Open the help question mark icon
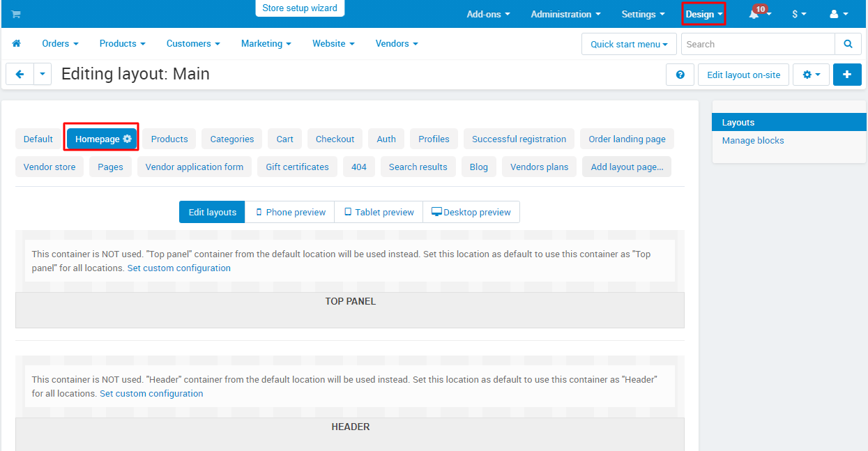The image size is (868, 451). (x=680, y=75)
